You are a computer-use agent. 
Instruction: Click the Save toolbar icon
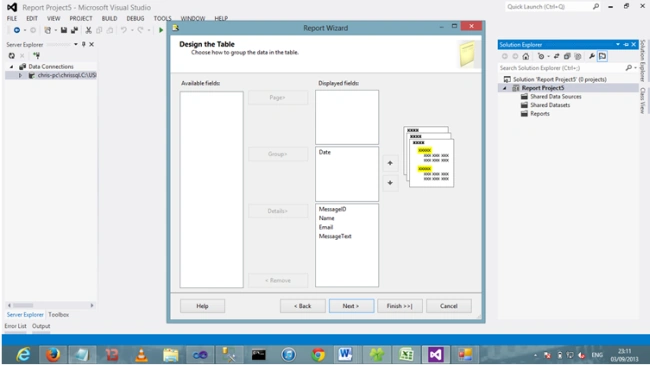(64, 30)
